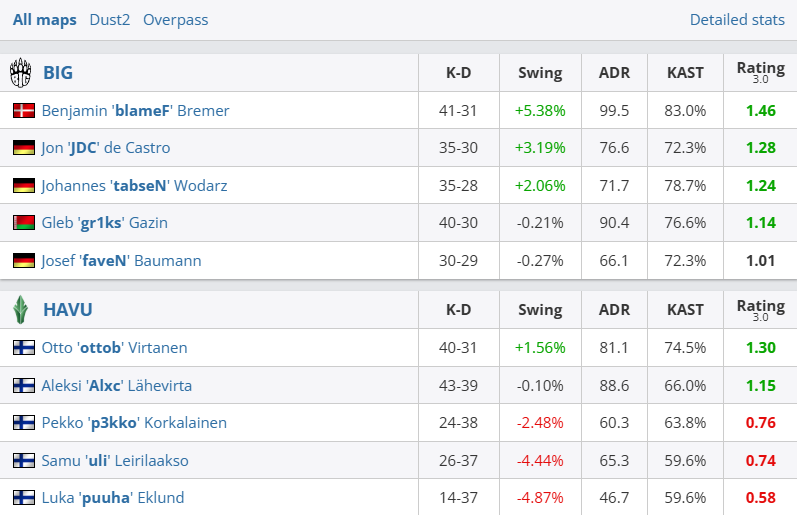Click the German flag next to faveN
The width and height of the screenshot is (797, 515).
point(24,261)
